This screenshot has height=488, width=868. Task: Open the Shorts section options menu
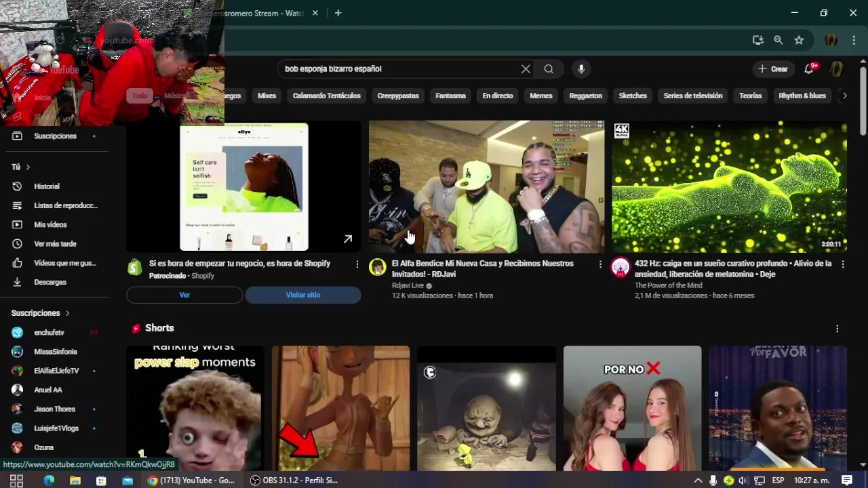837,328
